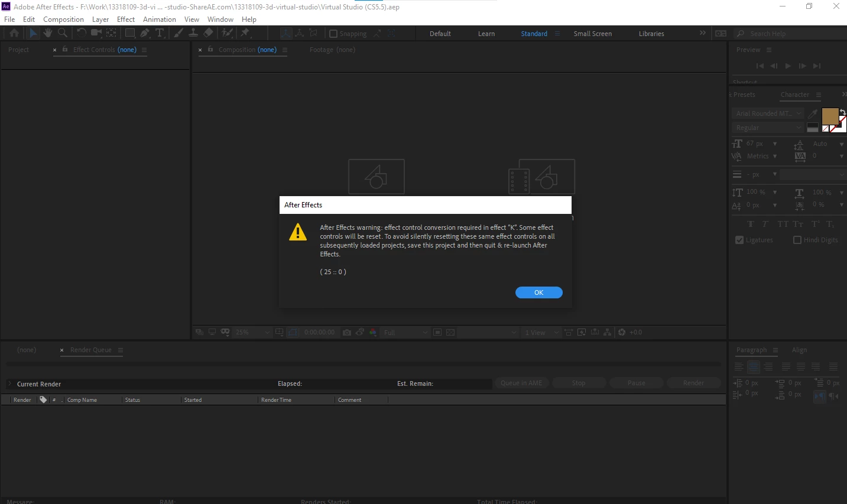Click the Search Help field
The height and width of the screenshot is (504, 847).
click(790, 34)
